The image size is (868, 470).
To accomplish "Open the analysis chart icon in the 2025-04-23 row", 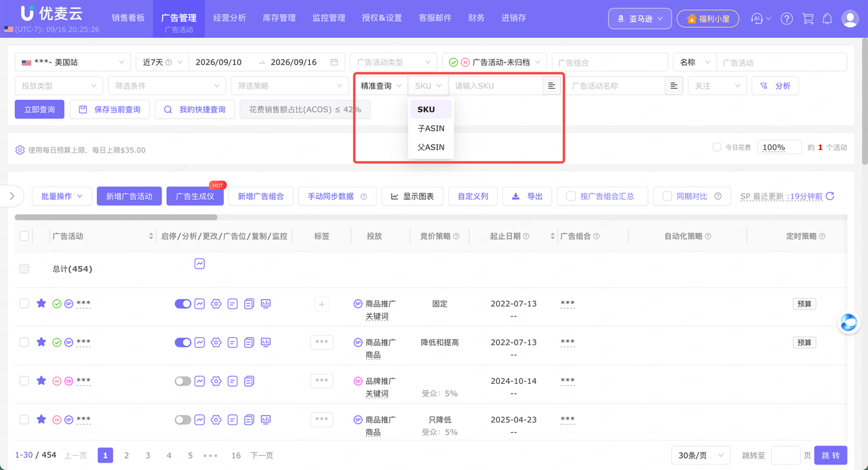I will (x=199, y=420).
